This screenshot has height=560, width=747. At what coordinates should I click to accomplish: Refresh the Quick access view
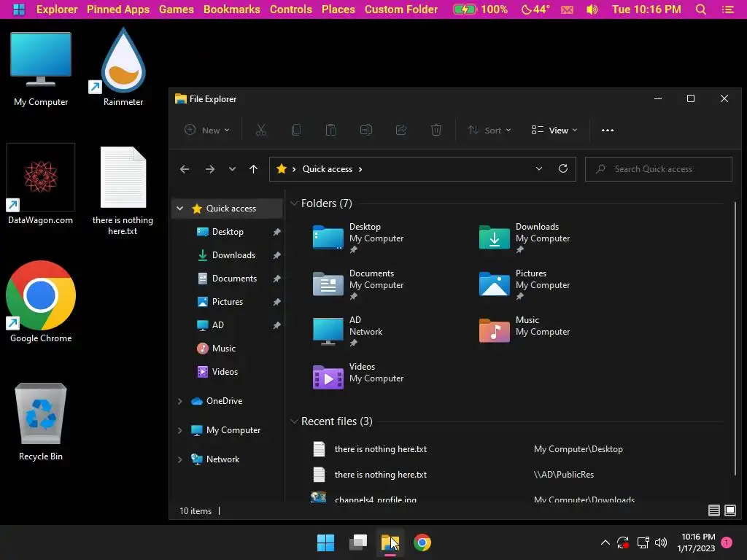(562, 168)
